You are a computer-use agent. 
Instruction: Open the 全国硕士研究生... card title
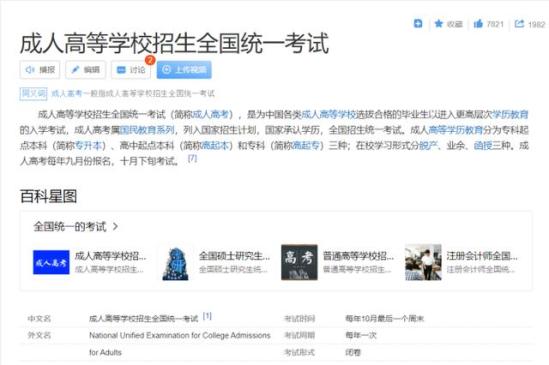click(x=235, y=256)
